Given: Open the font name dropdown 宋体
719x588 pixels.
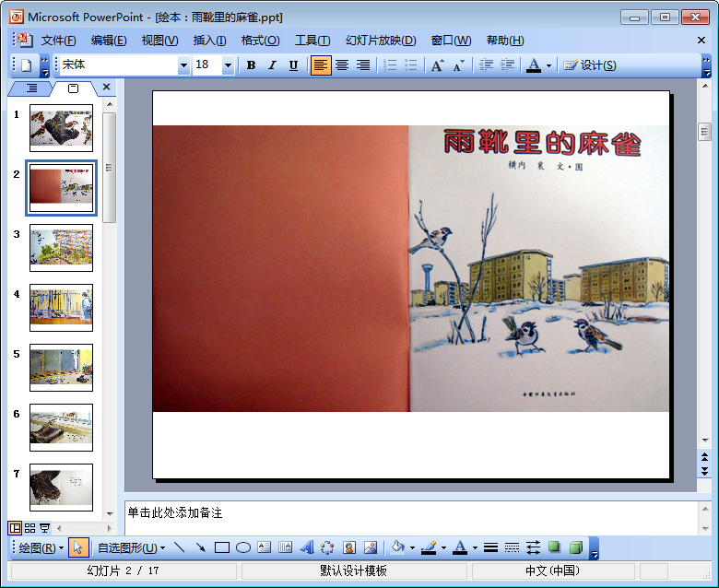Looking at the screenshot, I should 183,65.
